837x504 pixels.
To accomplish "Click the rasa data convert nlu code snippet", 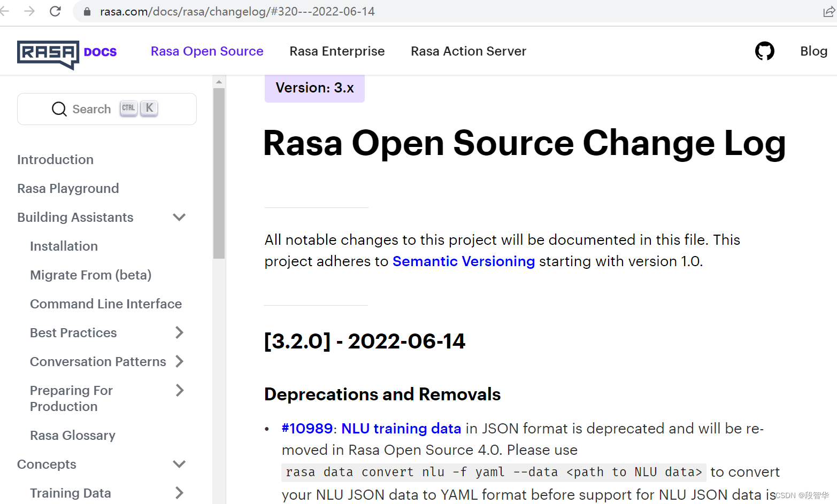I will [x=494, y=472].
